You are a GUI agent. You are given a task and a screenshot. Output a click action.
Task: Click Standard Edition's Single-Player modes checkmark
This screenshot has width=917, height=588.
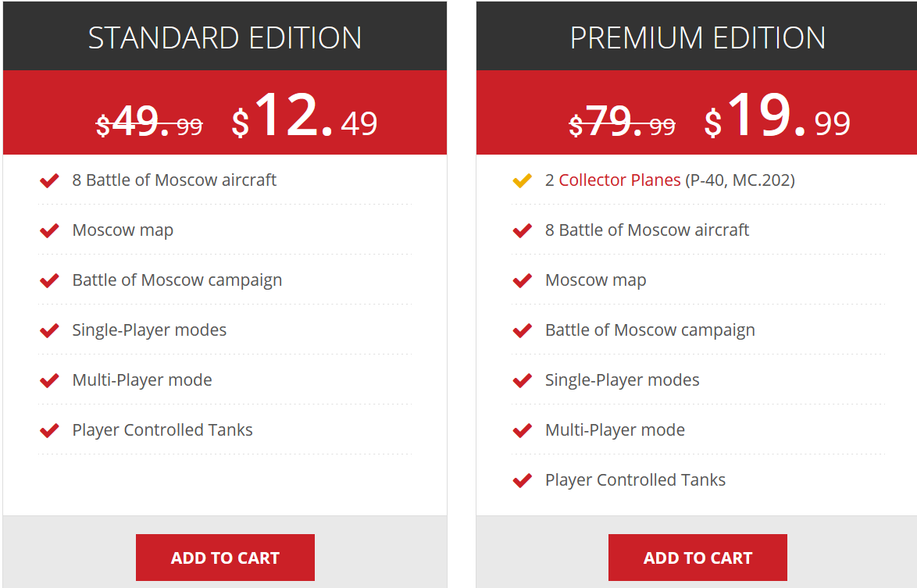point(49,330)
